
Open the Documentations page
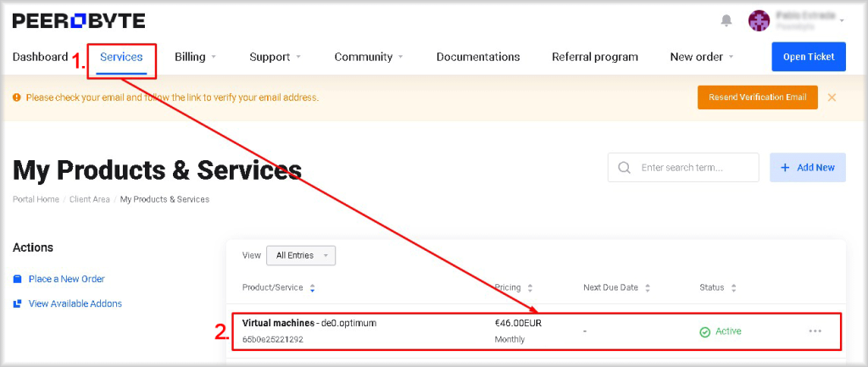click(x=478, y=57)
